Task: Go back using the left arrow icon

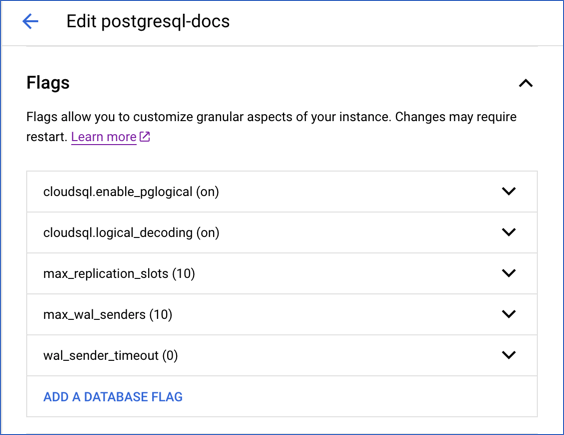Action: click(x=30, y=21)
